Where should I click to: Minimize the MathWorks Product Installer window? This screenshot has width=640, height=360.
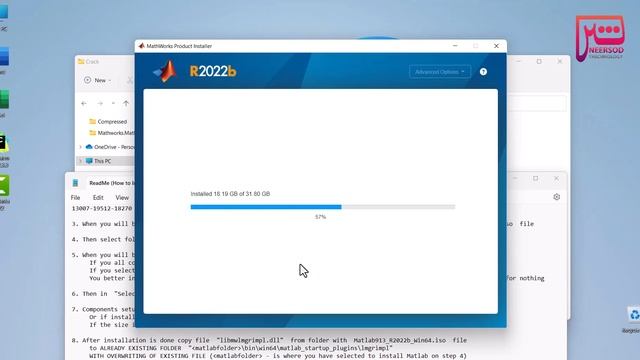[455, 46]
